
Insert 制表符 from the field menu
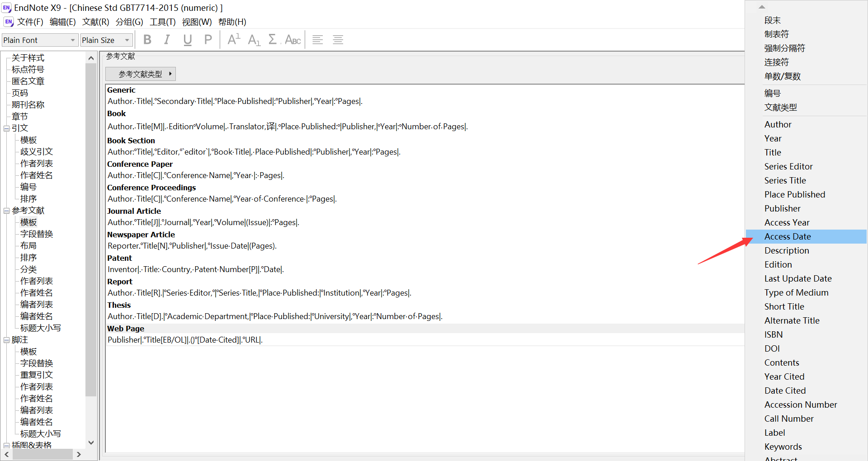[x=806, y=34]
